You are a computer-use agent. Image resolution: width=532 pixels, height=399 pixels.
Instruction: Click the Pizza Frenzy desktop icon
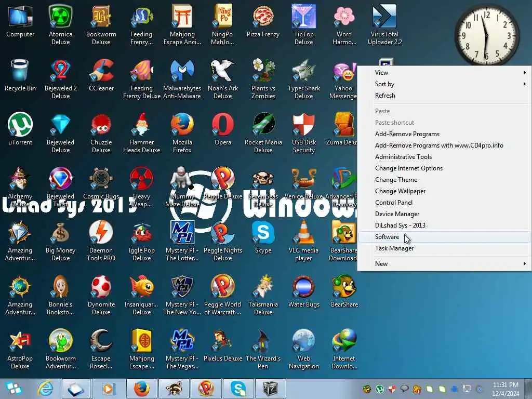(x=263, y=21)
